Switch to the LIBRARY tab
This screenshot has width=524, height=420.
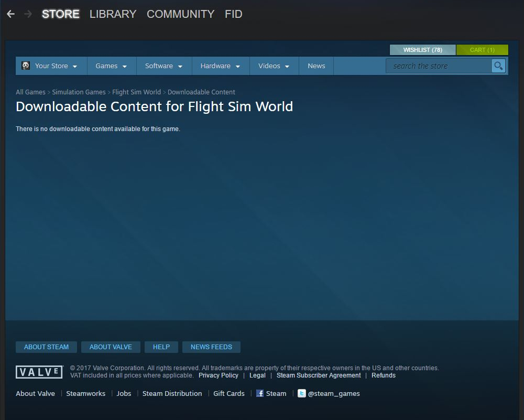[x=113, y=14]
